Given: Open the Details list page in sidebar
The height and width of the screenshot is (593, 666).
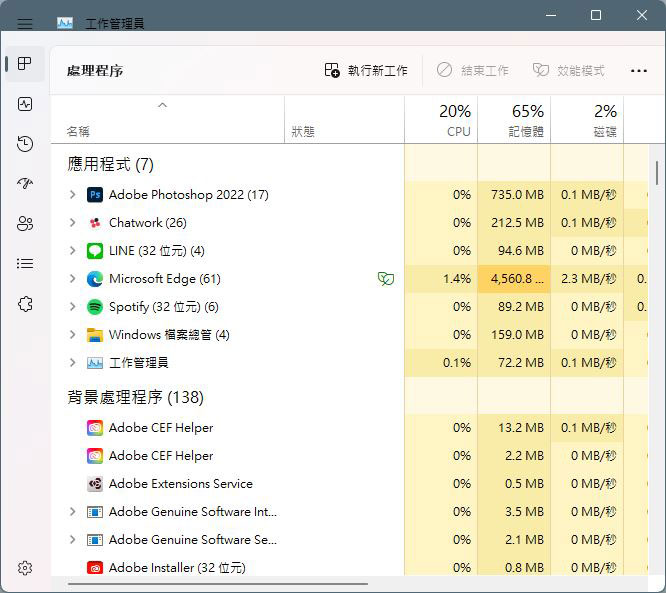Looking at the screenshot, I should click(x=25, y=264).
